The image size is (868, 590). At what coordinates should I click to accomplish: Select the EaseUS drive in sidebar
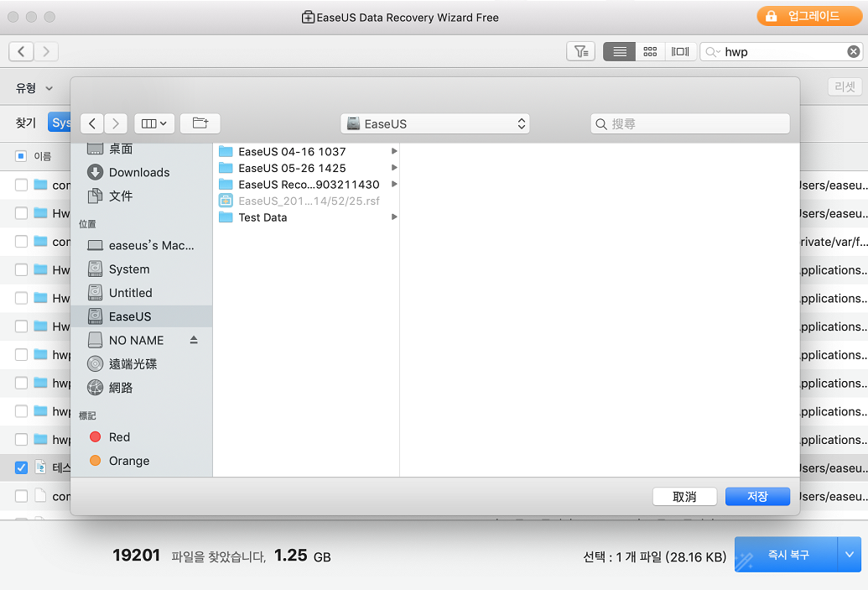tap(141, 316)
